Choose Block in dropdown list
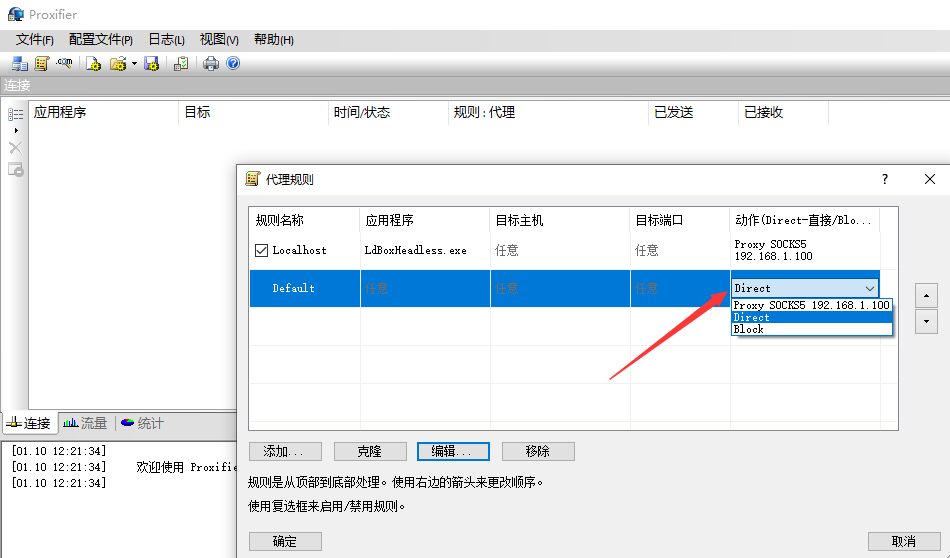This screenshot has width=950, height=558. (x=811, y=330)
